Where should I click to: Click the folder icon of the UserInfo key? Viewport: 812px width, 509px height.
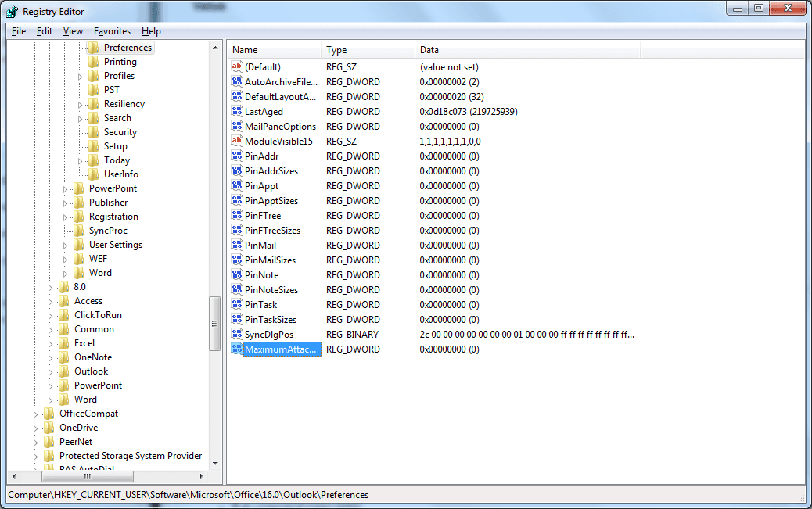click(93, 174)
